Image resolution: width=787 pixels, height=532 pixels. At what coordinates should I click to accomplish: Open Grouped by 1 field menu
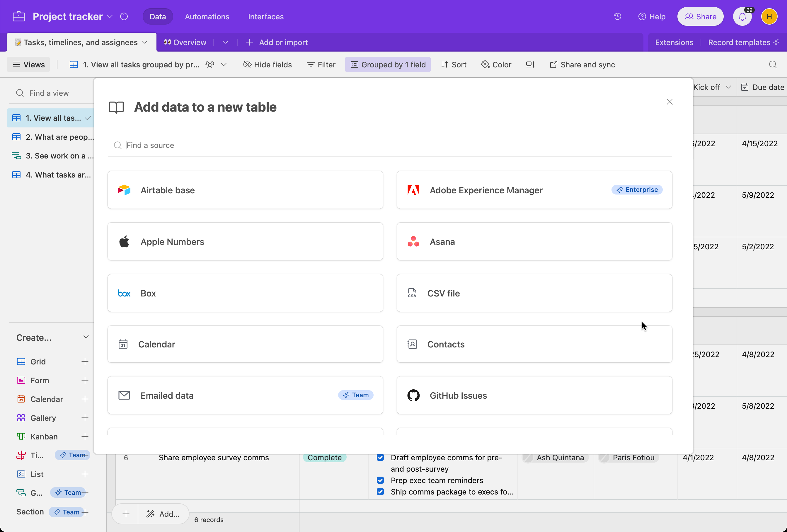388,64
